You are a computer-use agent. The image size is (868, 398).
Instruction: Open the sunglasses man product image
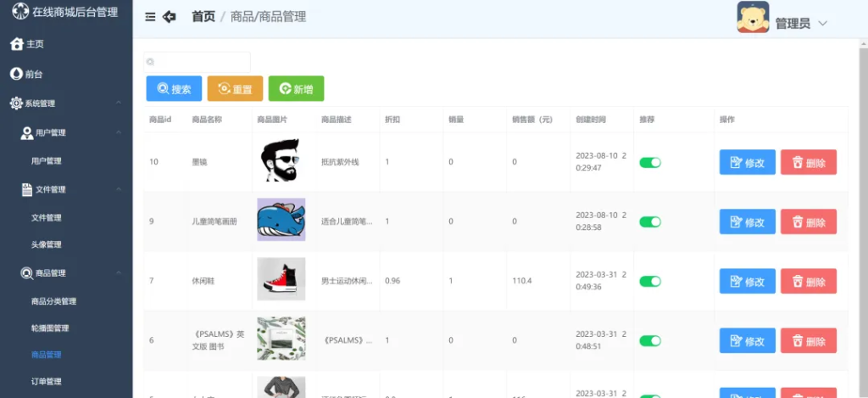pos(281,160)
